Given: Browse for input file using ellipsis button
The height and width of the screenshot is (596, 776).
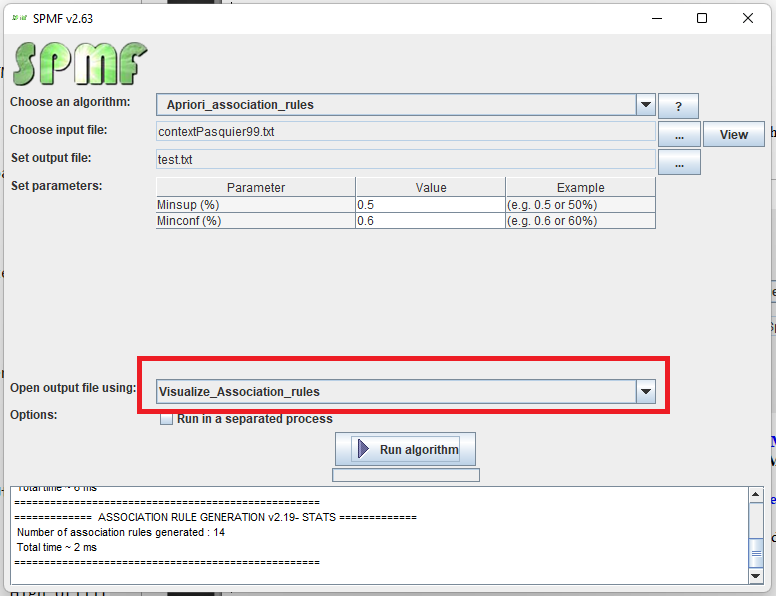Looking at the screenshot, I should [x=678, y=134].
